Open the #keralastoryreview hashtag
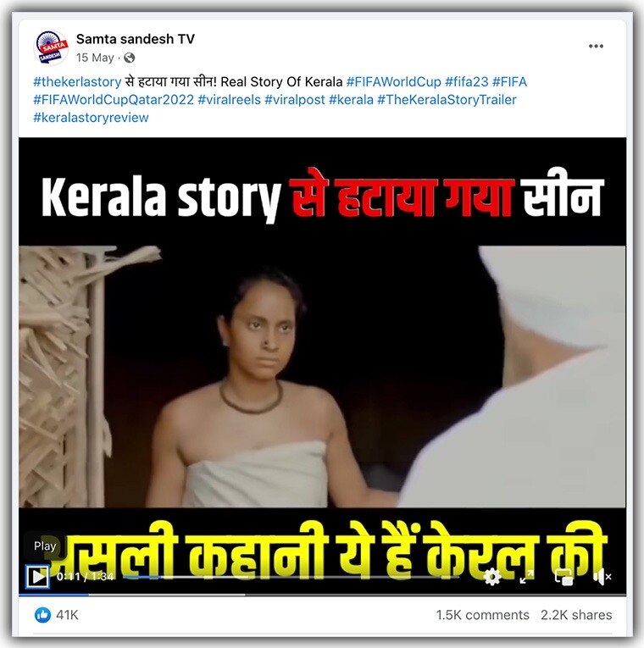Viewport: 644px width, 648px height. coord(91,118)
